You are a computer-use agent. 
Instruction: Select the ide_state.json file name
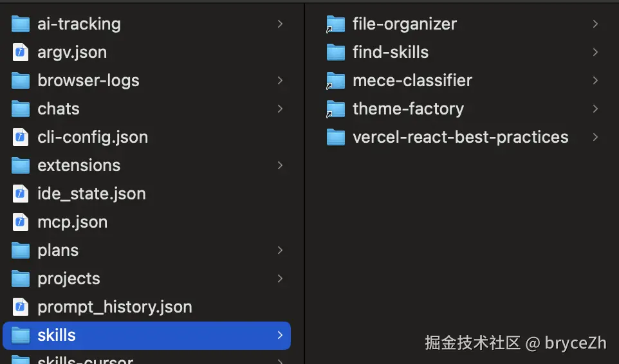[x=91, y=194]
